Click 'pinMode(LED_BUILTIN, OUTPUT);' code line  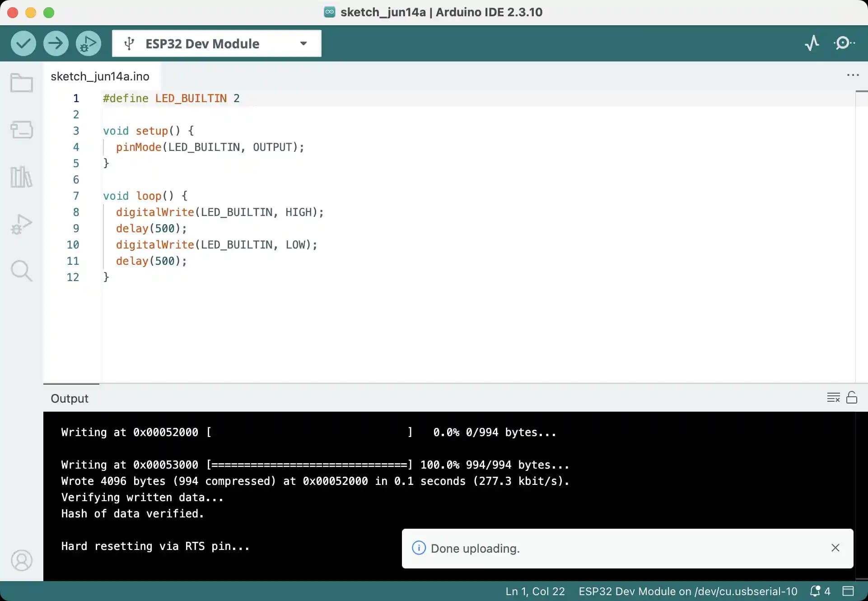[x=210, y=147]
